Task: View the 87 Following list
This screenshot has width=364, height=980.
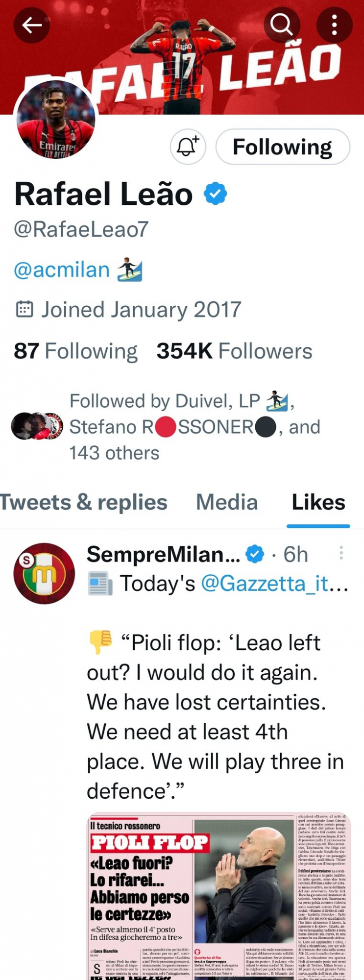Action: 75,351
